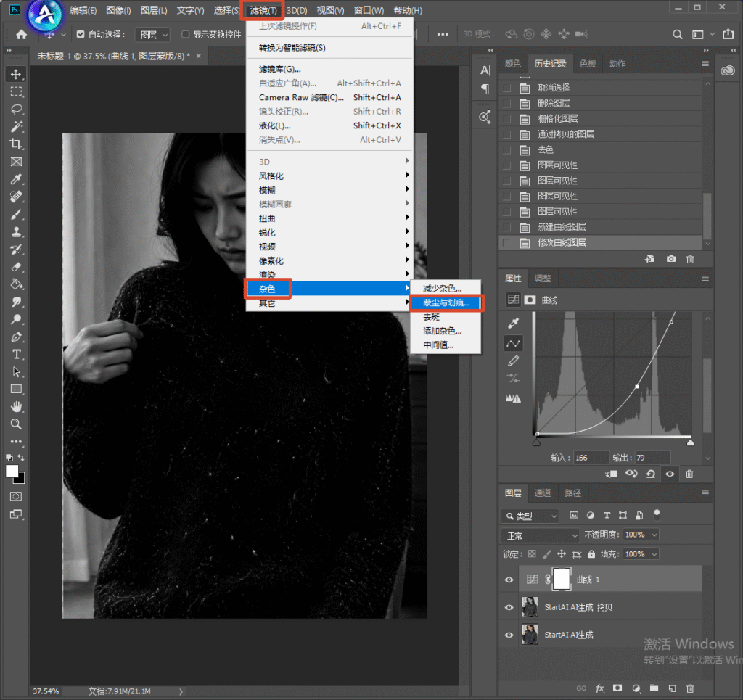Image resolution: width=743 pixels, height=700 pixels.
Task: Select the Clone Stamp tool
Action: (x=16, y=232)
